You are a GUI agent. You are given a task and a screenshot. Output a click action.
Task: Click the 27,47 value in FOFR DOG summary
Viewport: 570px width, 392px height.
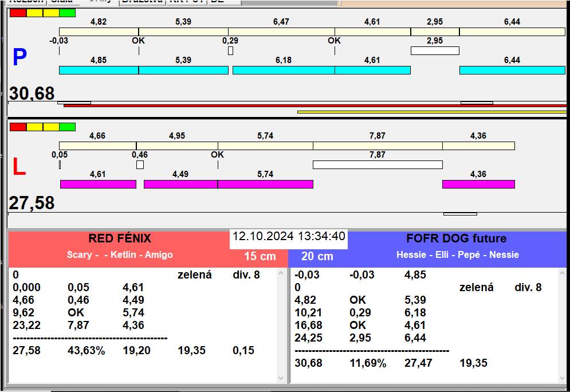[x=418, y=363]
